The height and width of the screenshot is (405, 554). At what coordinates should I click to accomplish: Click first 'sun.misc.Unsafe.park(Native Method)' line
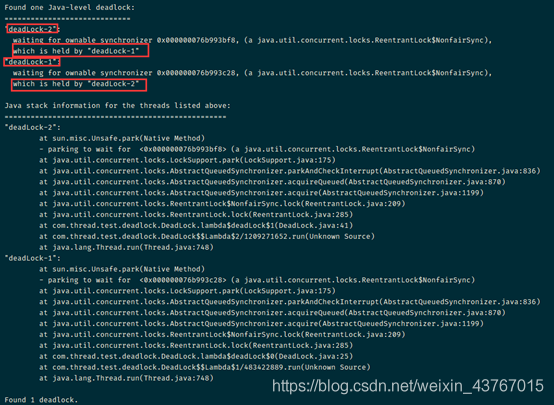tap(122, 138)
